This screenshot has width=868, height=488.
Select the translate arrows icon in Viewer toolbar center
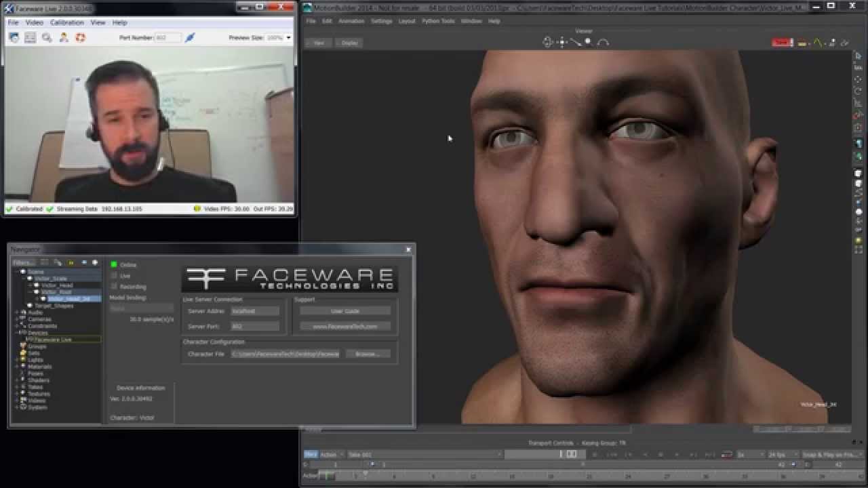point(562,42)
